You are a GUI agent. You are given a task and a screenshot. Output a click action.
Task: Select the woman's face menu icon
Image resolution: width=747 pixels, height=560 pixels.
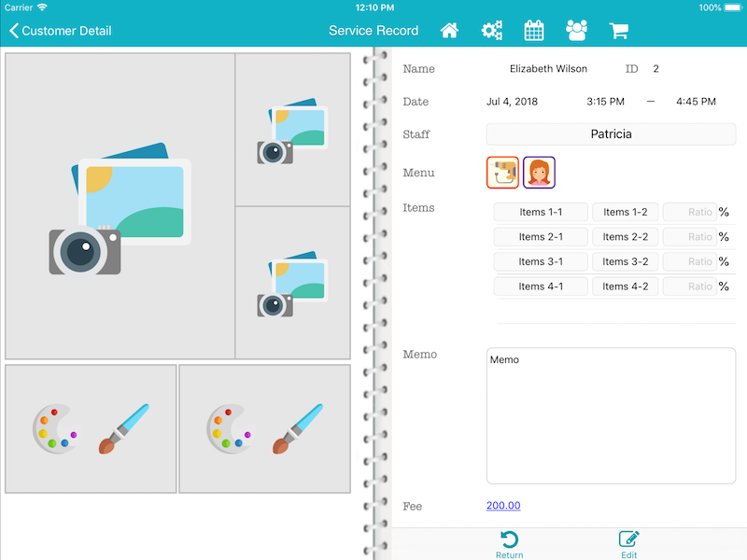click(x=540, y=173)
